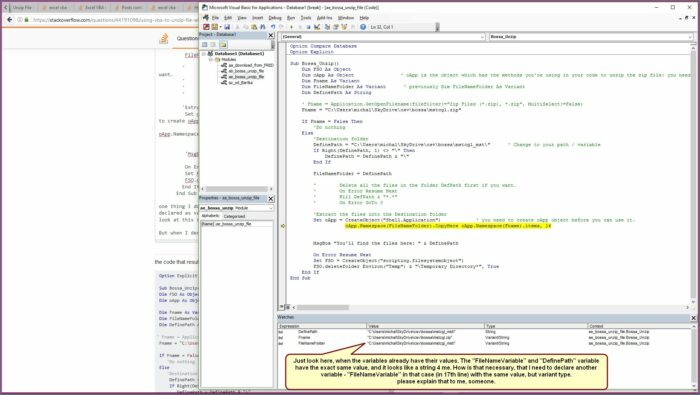
Task: Select module aa_download_from_FRED in project tree
Action: pos(248,65)
